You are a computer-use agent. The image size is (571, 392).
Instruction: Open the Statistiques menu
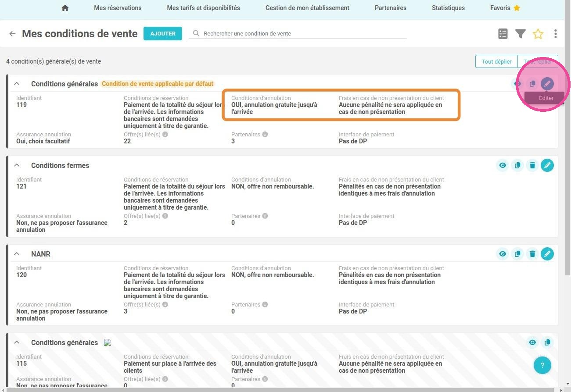(x=448, y=8)
